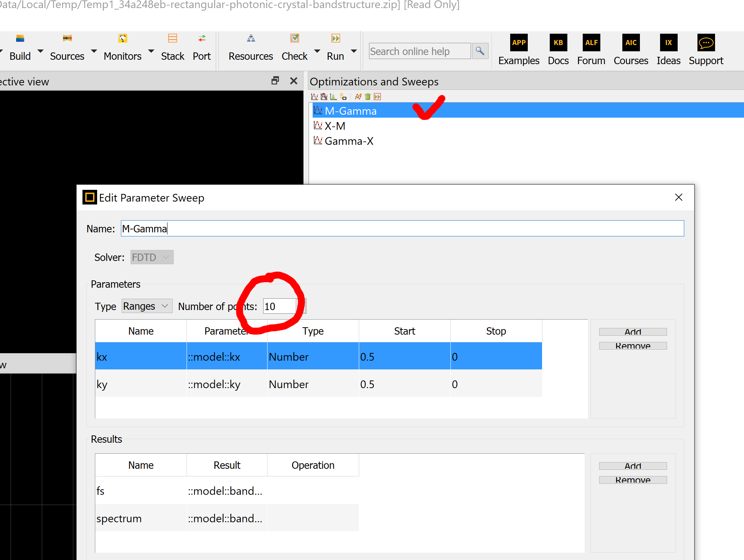Screen dimensions: 744x560
Task: Click the magnifier search help button
Action: 480,51
